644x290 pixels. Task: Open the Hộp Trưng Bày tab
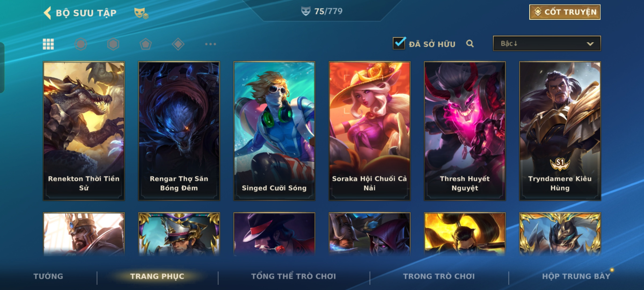pyautogui.click(x=576, y=276)
